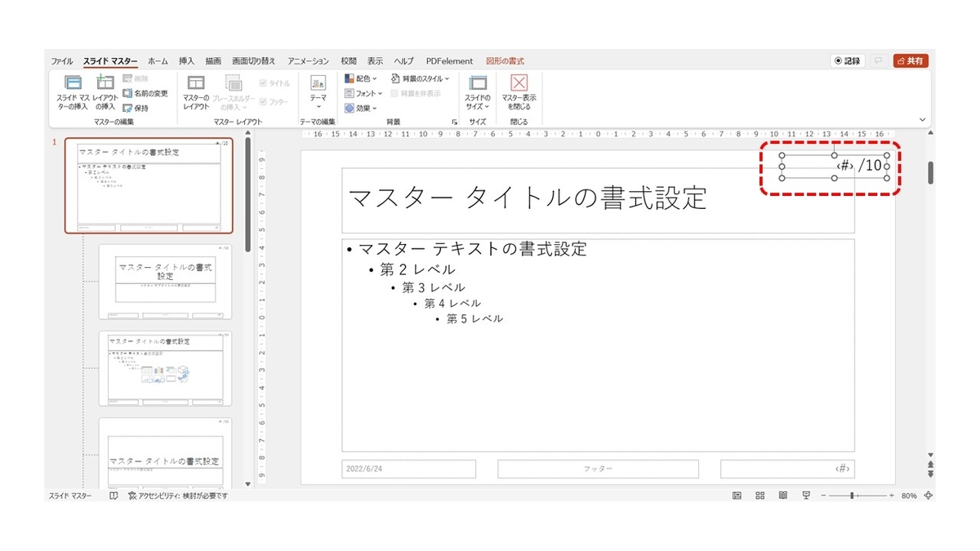Open Slide Size (スライドのサイズ) dropdown
980x551 pixels.
pos(478,91)
